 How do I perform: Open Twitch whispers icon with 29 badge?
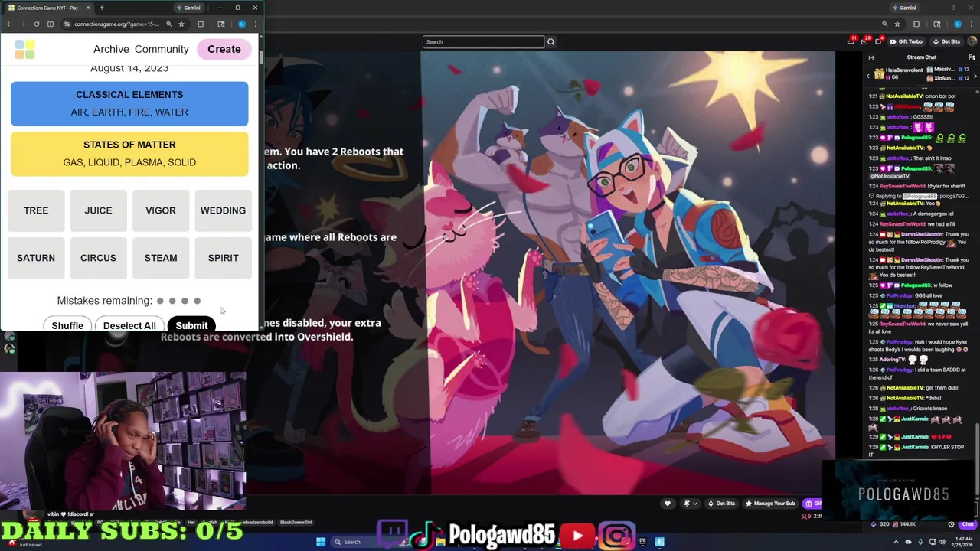[866, 41]
